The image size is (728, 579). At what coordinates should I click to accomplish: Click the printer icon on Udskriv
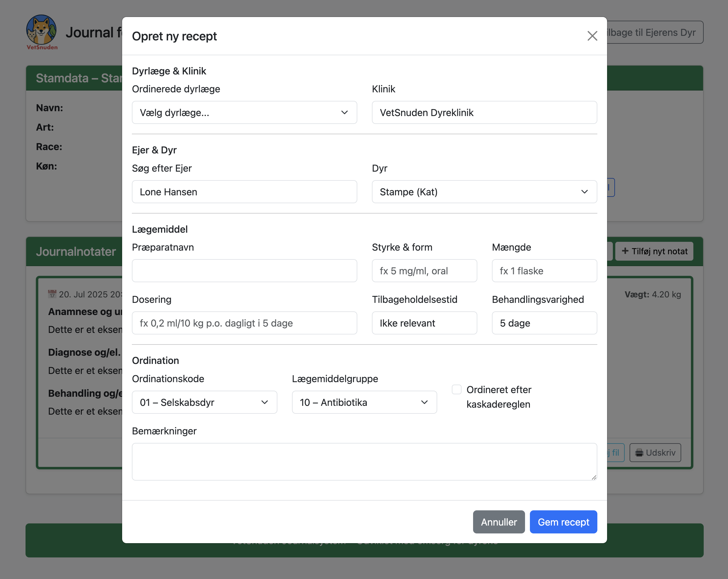[639, 453]
